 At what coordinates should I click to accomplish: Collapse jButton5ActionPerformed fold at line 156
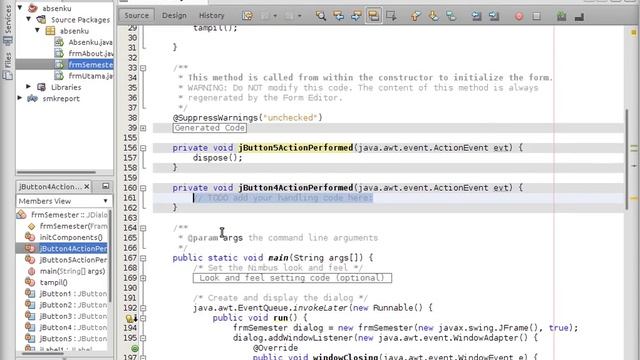tap(143, 148)
